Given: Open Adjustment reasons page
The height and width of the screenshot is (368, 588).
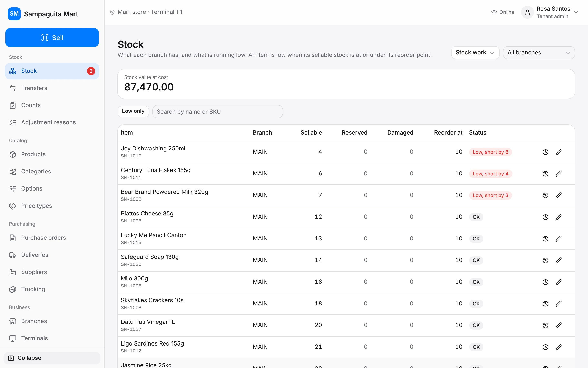Looking at the screenshot, I should click(x=52, y=122).
